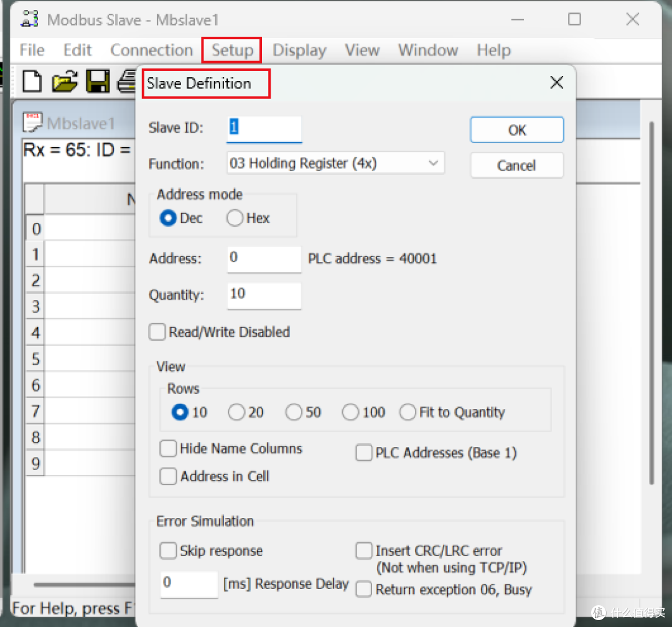672x627 pixels.
Task: Close the Slave Definition dialog
Action: [556, 82]
